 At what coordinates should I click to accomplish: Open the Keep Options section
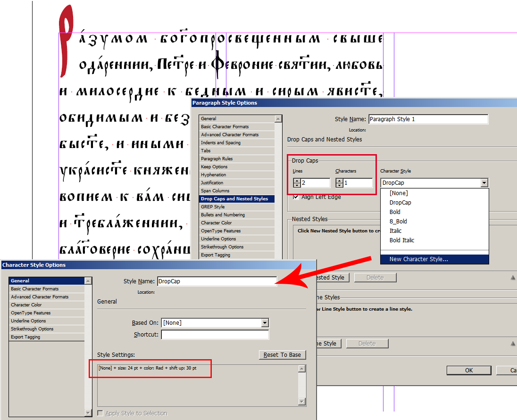tap(237, 167)
